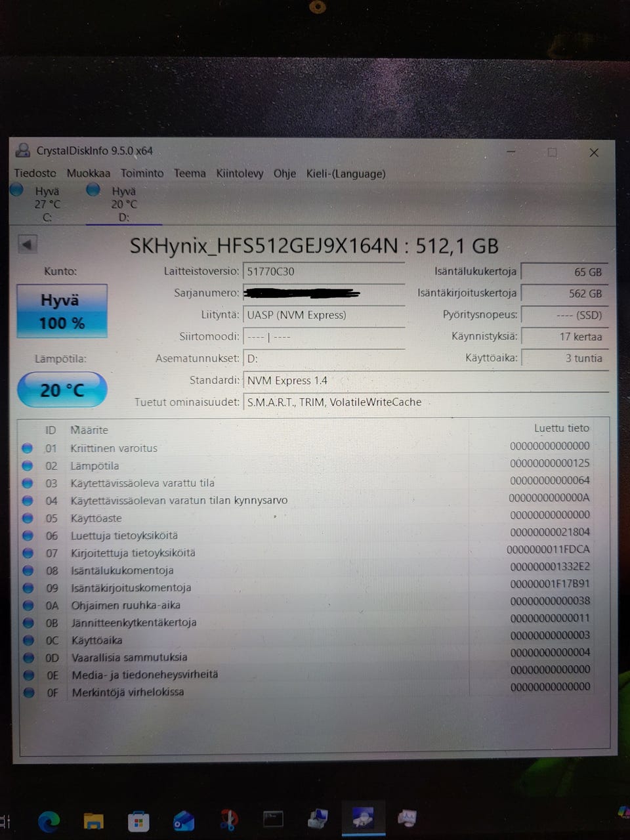Select row Ohjaimen ruuhka-aika
This screenshot has height=840, width=630.
[x=307, y=604]
